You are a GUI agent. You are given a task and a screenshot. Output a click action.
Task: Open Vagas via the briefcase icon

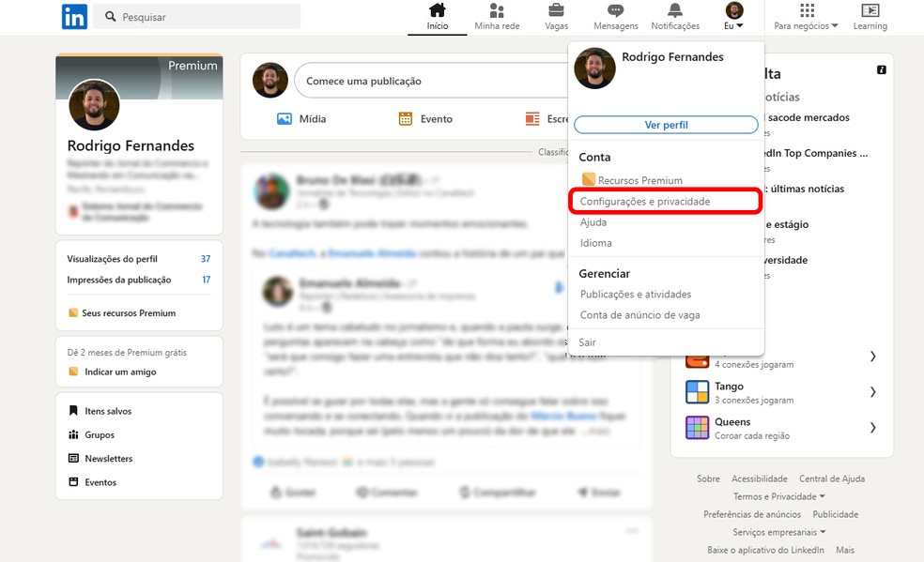coord(556,16)
